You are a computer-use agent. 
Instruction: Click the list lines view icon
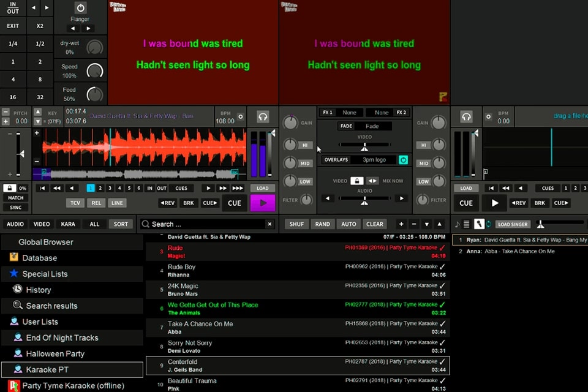point(466,224)
